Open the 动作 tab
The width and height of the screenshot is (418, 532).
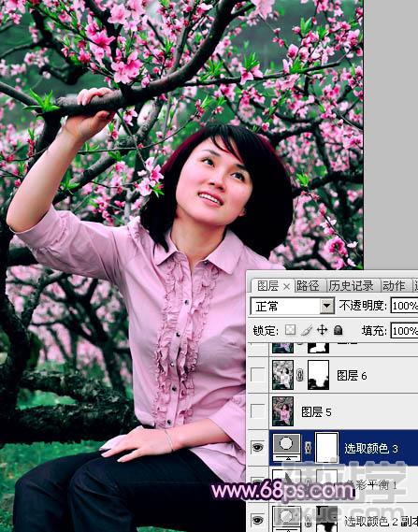[394, 286]
